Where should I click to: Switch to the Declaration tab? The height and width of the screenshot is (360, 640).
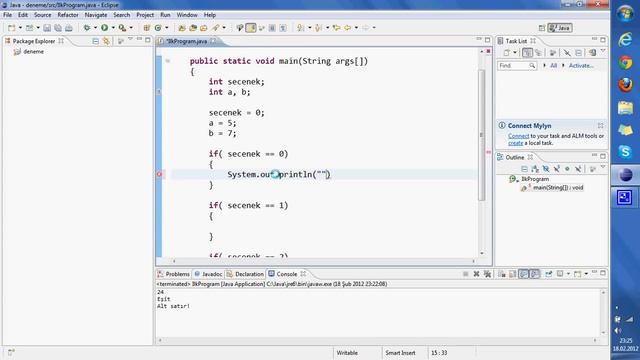click(245, 274)
